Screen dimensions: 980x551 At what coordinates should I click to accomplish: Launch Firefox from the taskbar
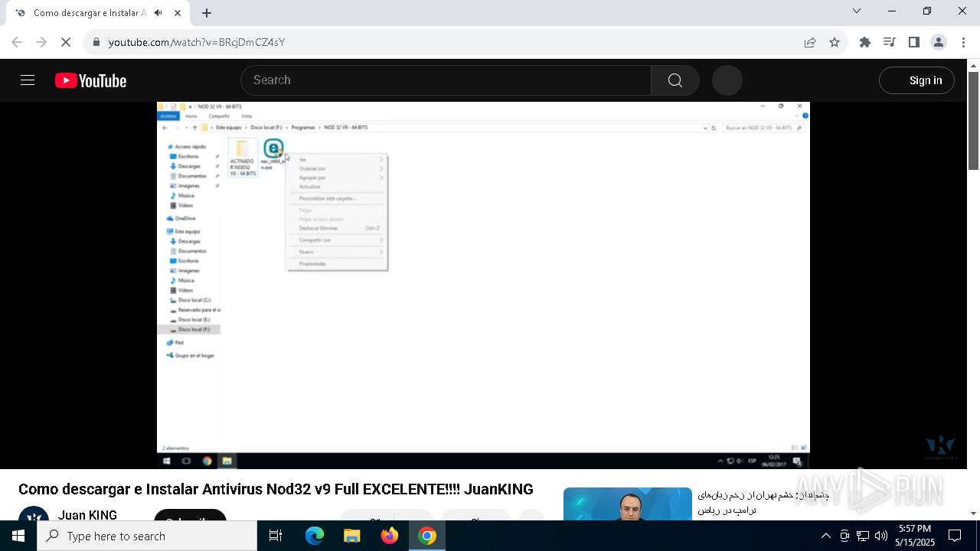coord(390,536)
